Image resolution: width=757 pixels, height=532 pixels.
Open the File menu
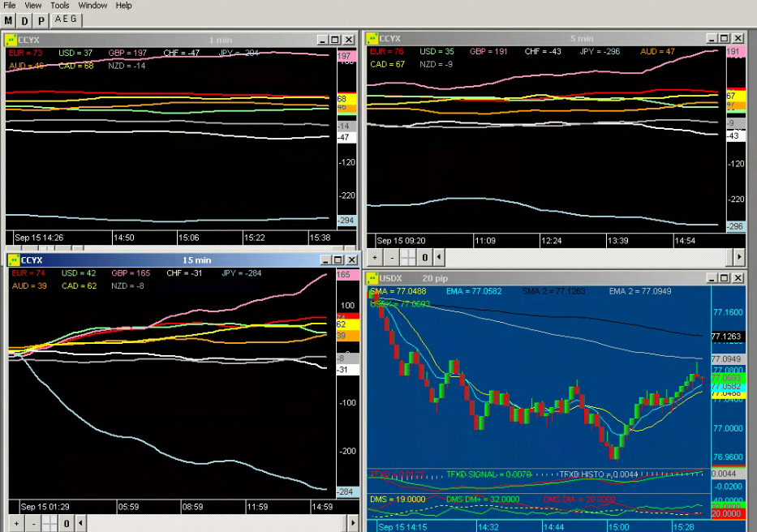(x=10, y=6)
